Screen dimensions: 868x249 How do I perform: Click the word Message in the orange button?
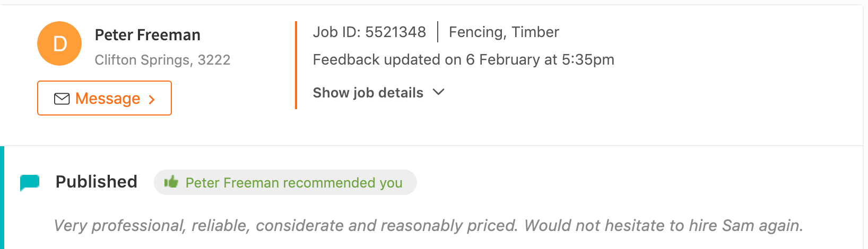(108, 99)
